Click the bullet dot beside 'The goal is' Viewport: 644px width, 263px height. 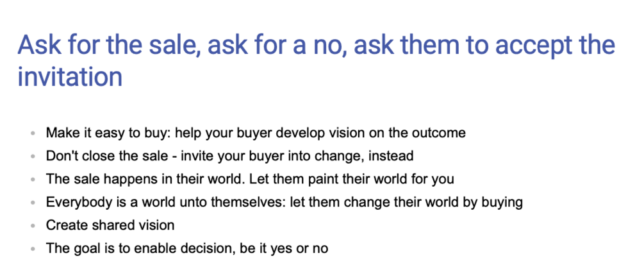pos(33,248)
